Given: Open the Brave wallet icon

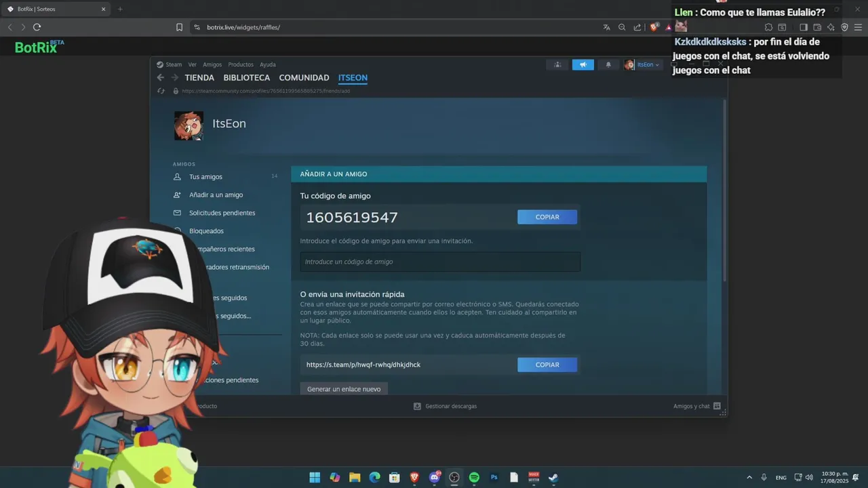Looking at the screenshot, I should click(x=817, y=27).
